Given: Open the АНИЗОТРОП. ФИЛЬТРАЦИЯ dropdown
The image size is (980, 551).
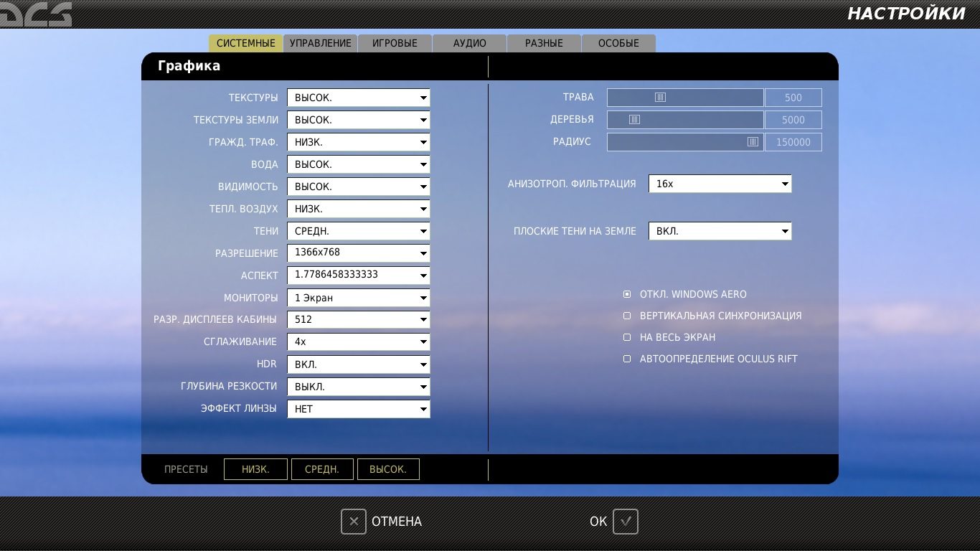Looking at the screenshot, I should coord(720,184).
